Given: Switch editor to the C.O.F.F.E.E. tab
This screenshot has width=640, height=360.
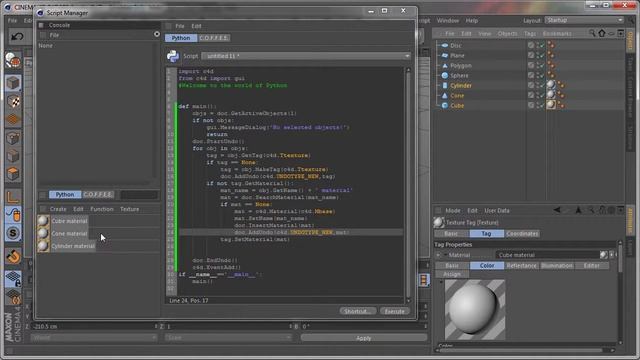Looking at the screenshot, I should [213, 38].
